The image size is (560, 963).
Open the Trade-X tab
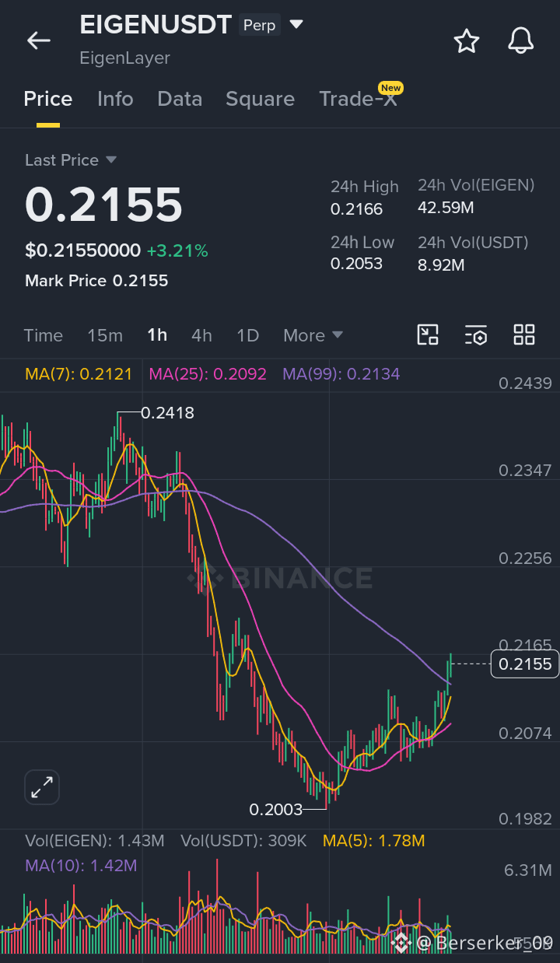click(358, 99)
